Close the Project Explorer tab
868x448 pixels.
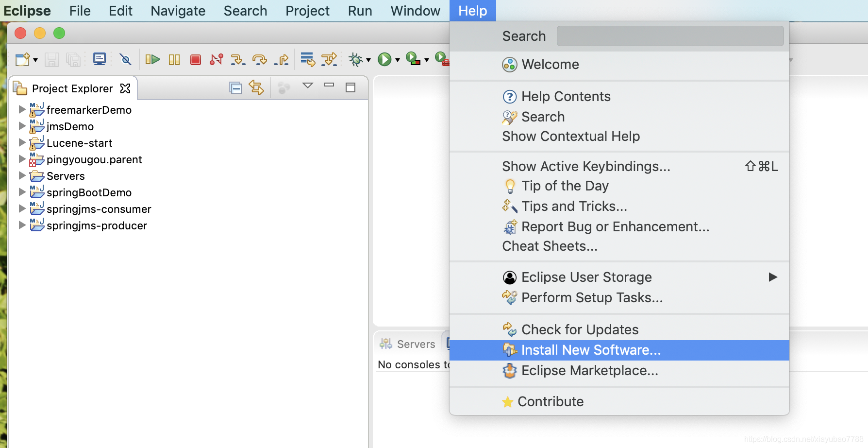[125, 88]
